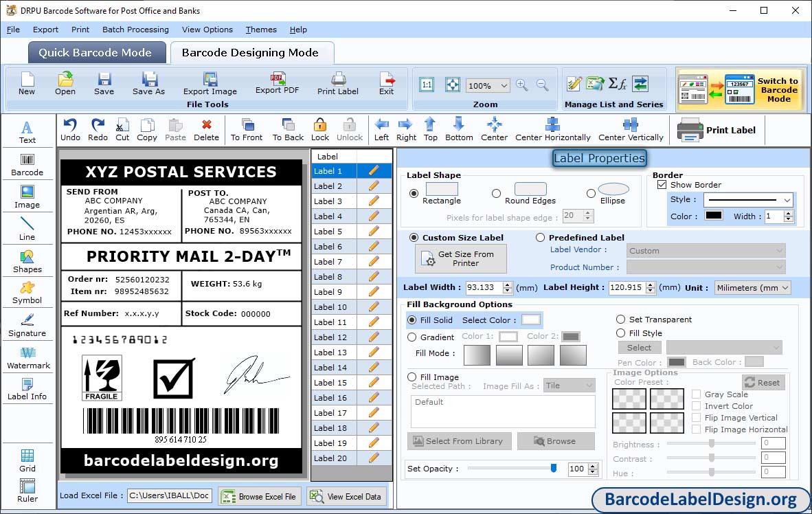Select Round Edges label shape
The width and height of the screenshot is (812, 514).
tap(496, 193)
